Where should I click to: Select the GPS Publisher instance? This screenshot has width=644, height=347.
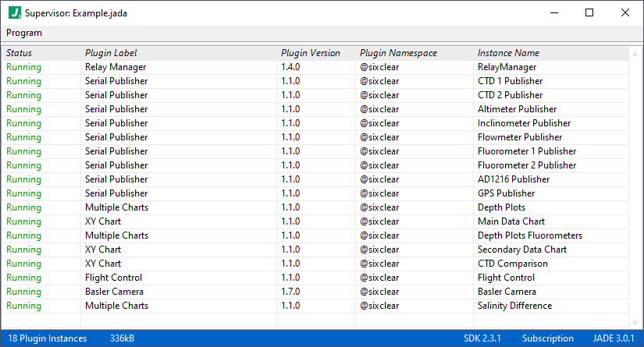tap(506, 193)
